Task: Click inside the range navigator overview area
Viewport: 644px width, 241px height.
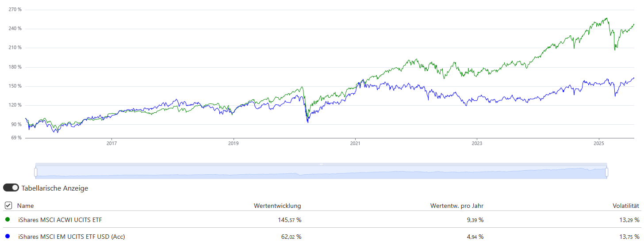Action: point(322,173)
